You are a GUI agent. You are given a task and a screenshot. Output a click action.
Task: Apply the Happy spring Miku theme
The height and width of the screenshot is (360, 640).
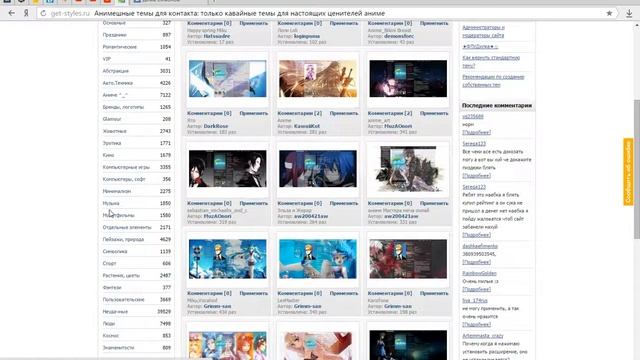(x=253, y=23)
